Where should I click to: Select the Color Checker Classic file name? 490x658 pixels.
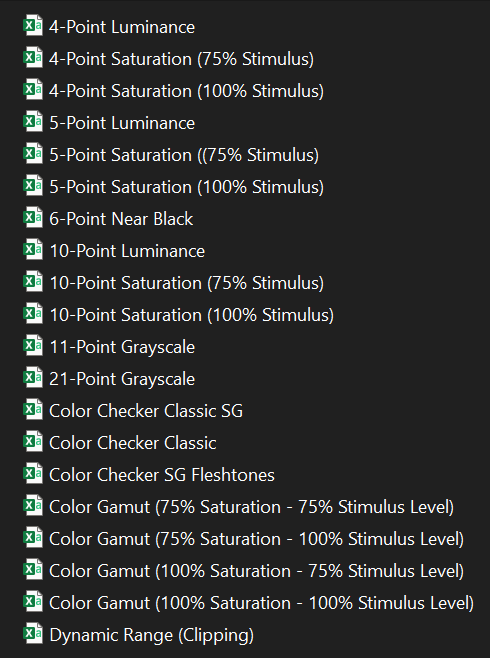133,443
